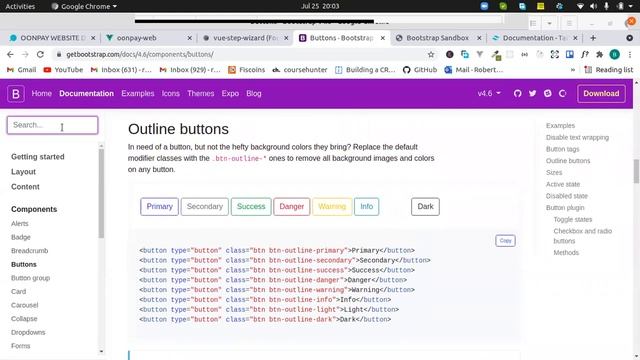Click the page vertical scrollbar thumb
Viewport: 640px width, 360px height.
(636, 171)
